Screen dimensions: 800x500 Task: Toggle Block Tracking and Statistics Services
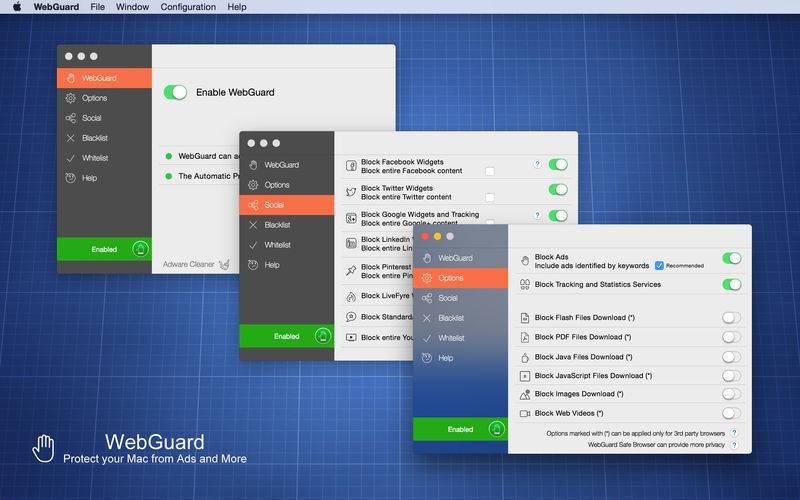tap(732, 285)
